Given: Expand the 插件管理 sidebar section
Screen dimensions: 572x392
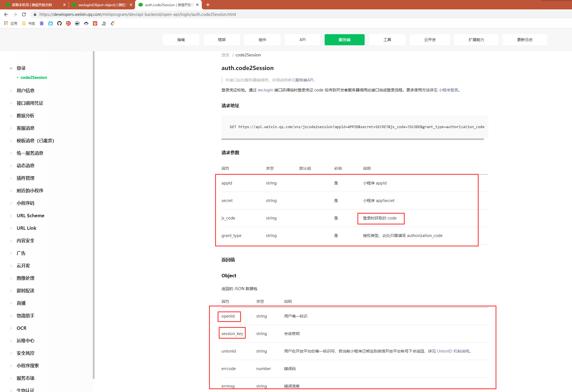Looking at the screenshot, I should point(11,178).
